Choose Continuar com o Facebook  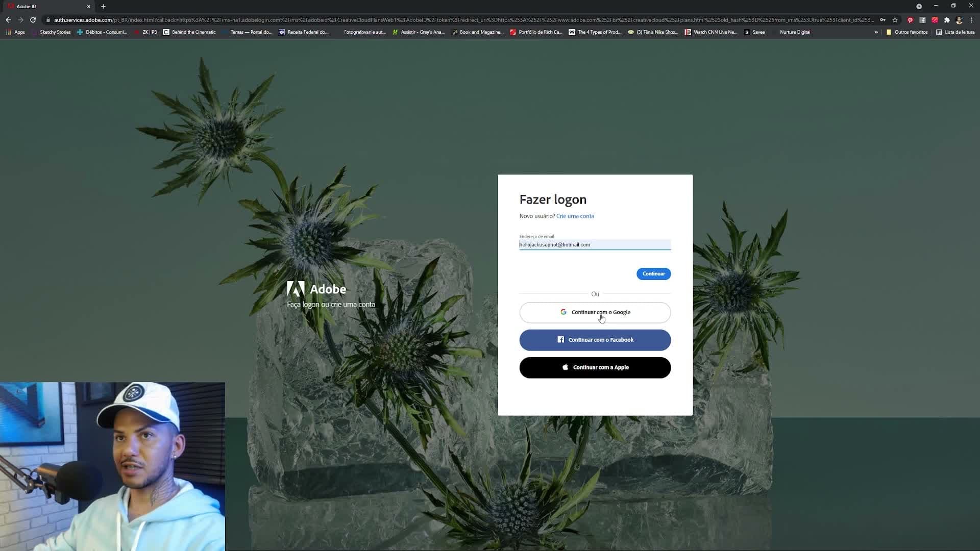pyautogui.click(x=595, y=340)
